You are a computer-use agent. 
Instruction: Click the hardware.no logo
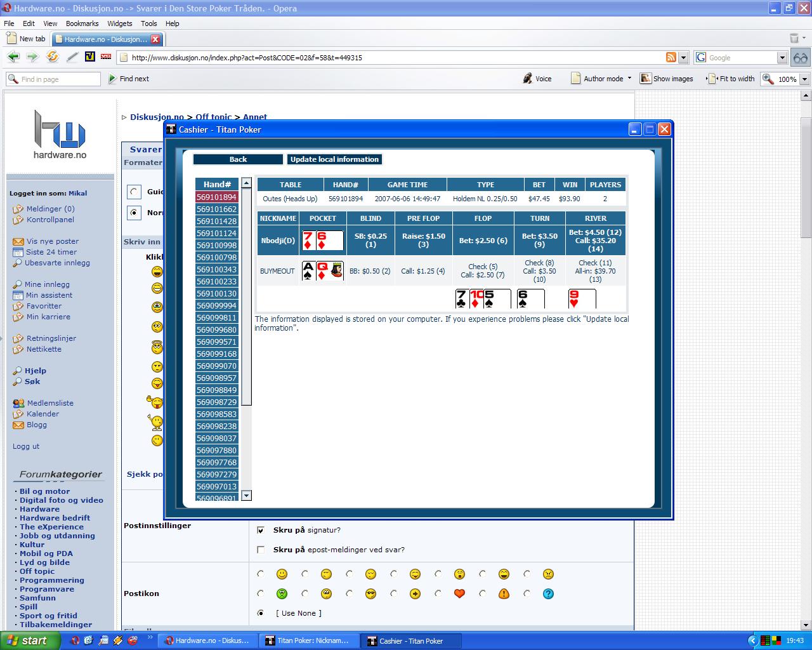pos(60,135)
